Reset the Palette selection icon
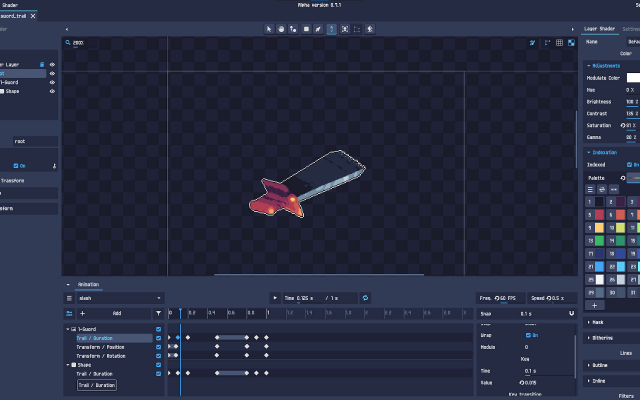640x400 pixels. pyautogui.click(x=623, y=178)
